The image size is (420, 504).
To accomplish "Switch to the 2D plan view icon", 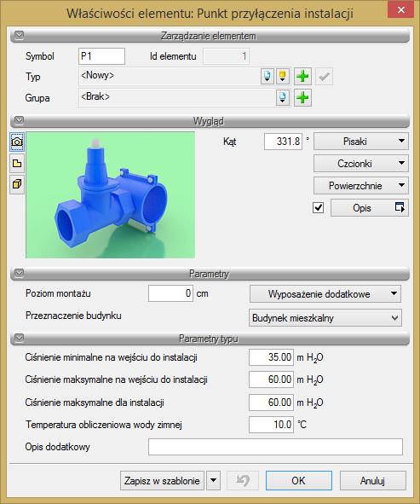I will pyautogui.click(x=17, y=163).
